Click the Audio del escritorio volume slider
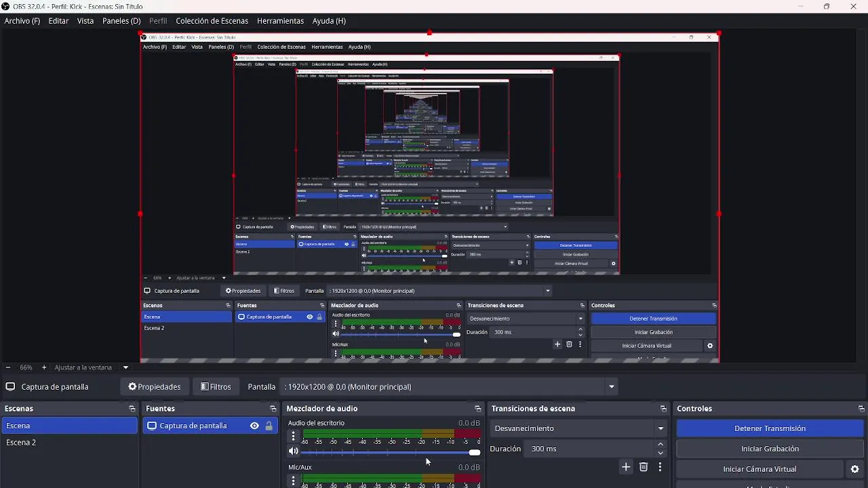The width and height of the screenshot is (868, 488). coord(391,452)
